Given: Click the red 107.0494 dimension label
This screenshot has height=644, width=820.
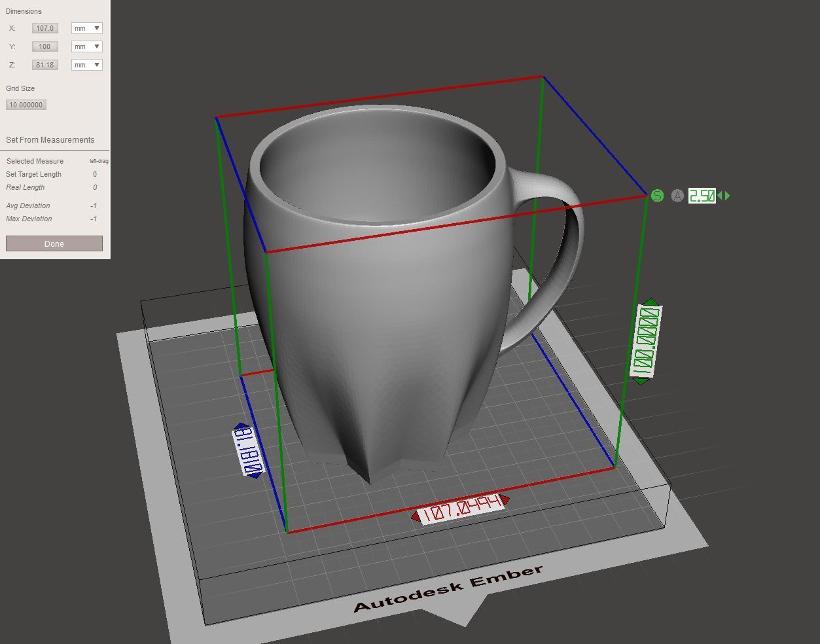Looking at the screenshot, I should (461, 509).
